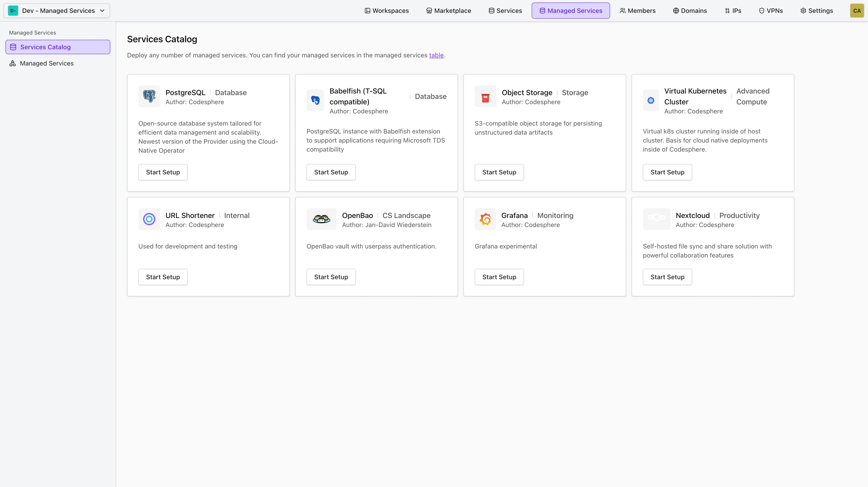
Task: Select Services Catalog in the sidebar
Action: (x=45, y=47)
